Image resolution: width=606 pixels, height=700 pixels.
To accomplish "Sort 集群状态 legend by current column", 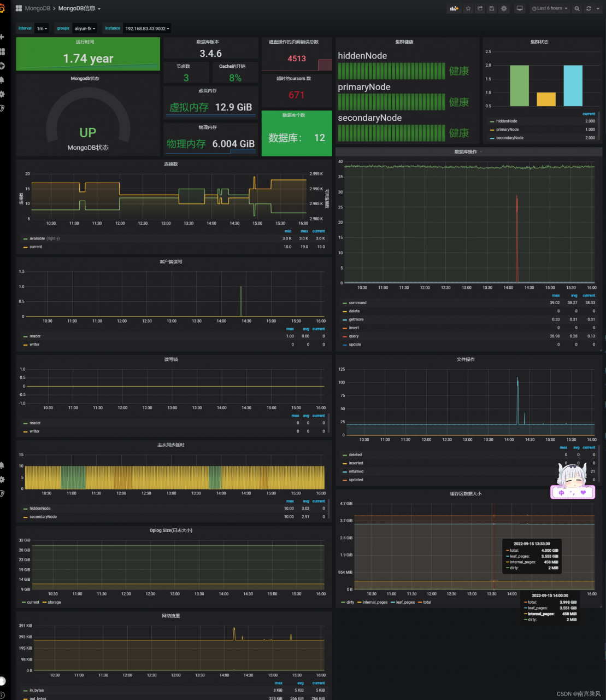I will [589, 114].
